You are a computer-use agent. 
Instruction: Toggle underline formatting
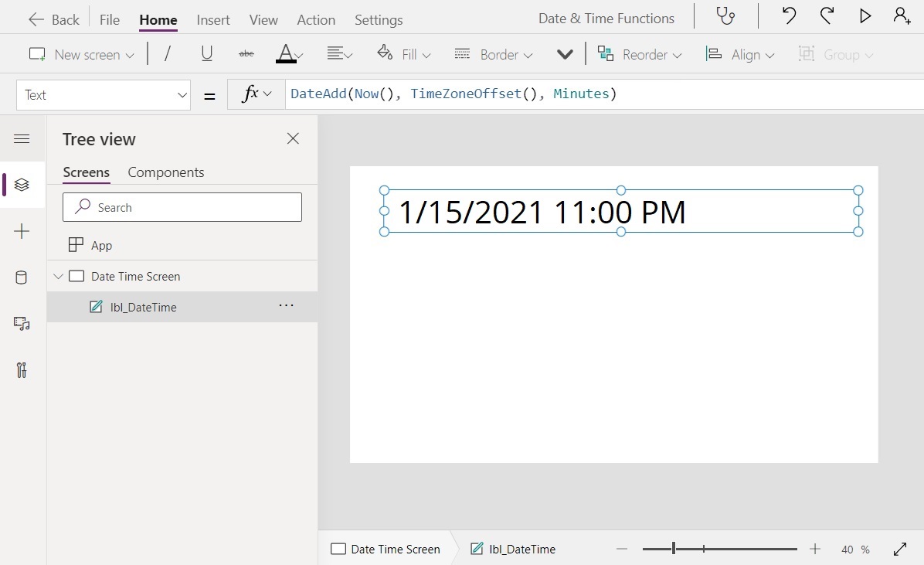pos(206,53)
